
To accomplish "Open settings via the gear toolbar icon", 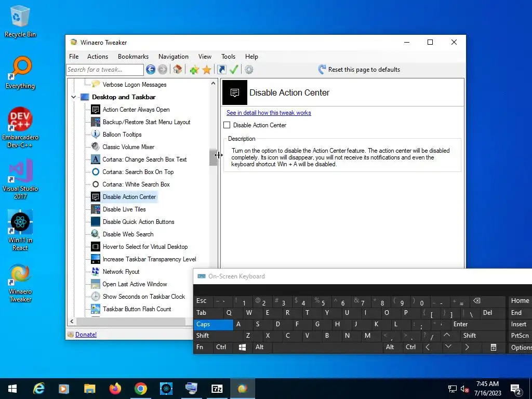I will coord(249,70).
